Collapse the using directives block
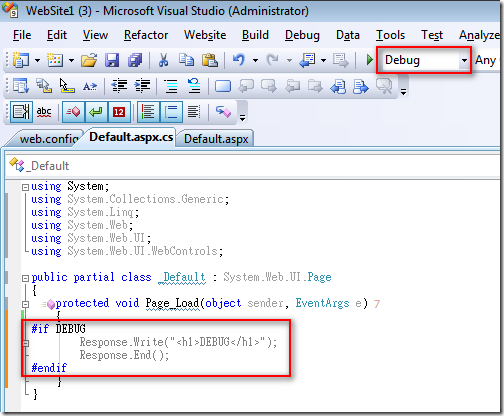504x416 pixels. pyautogui.click(x=25, y=187)
